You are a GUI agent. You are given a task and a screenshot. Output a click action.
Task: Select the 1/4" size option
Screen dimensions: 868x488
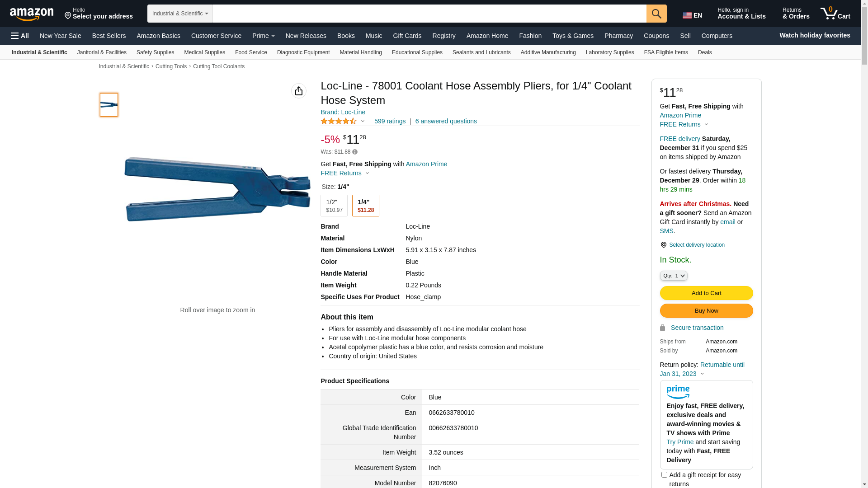(x=366, y=206)
